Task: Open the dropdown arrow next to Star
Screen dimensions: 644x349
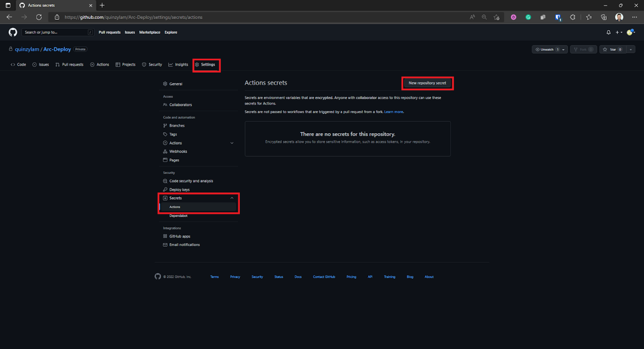Action: pyautogui.click(x=631, y=50)
